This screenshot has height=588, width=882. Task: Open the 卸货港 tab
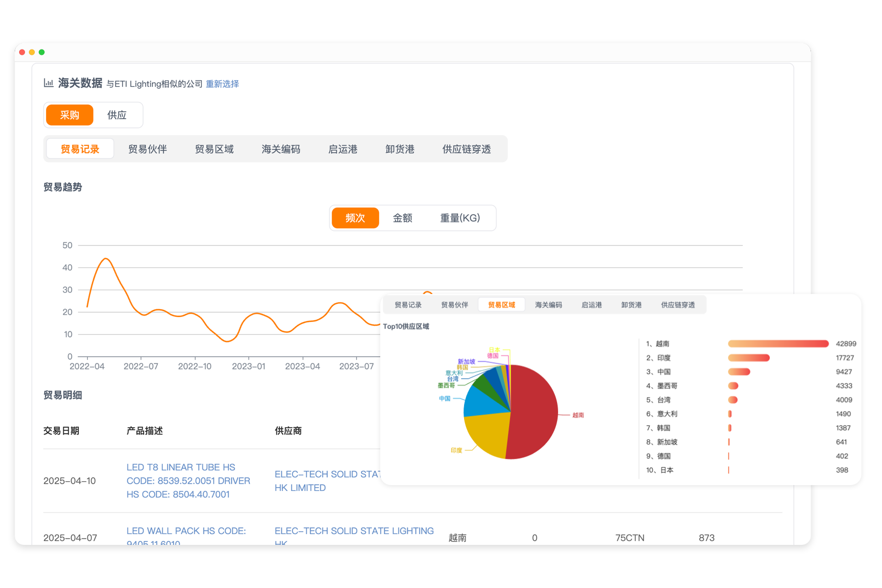click(x=400, y=148)
